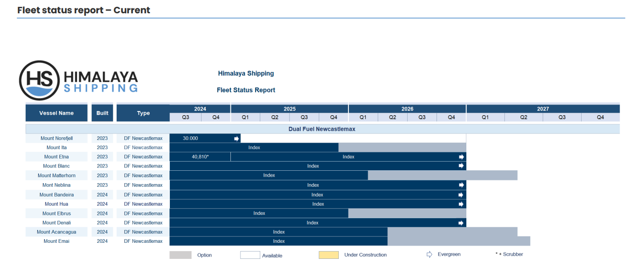Click the Index label in Mount Elbrus row
644x280 pixels.
[x=259, y=213]
